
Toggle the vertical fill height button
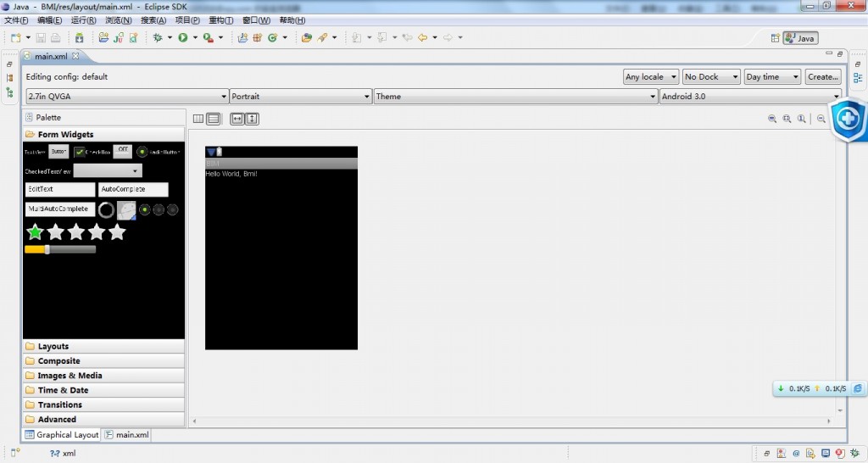pos(252,119)
